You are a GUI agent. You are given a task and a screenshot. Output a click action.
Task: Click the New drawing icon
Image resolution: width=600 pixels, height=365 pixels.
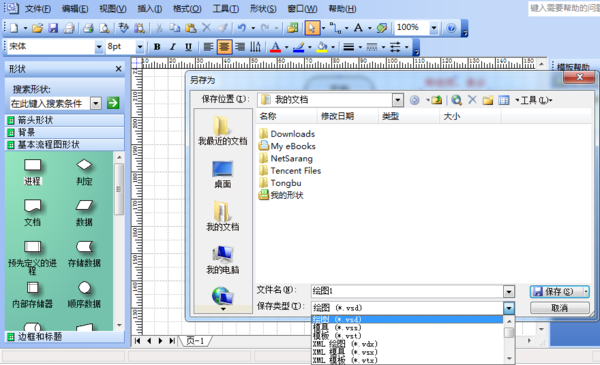pos(14,28)
